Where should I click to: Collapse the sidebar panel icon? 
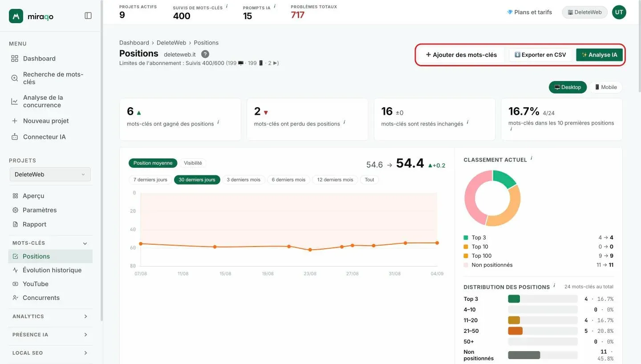tap(88, 16)
